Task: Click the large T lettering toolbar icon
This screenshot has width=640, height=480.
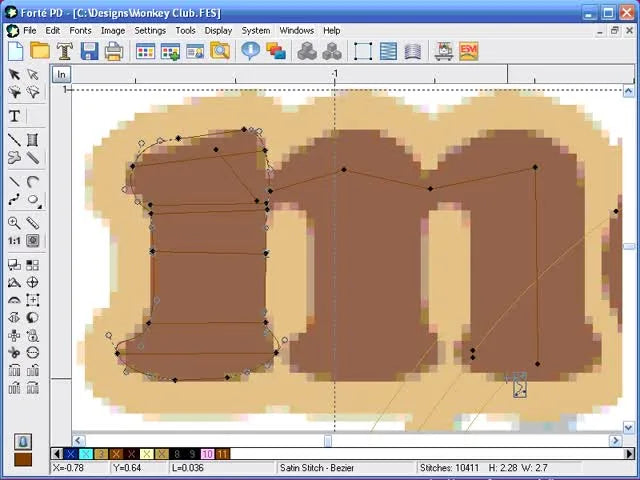Action: (64, 51)
